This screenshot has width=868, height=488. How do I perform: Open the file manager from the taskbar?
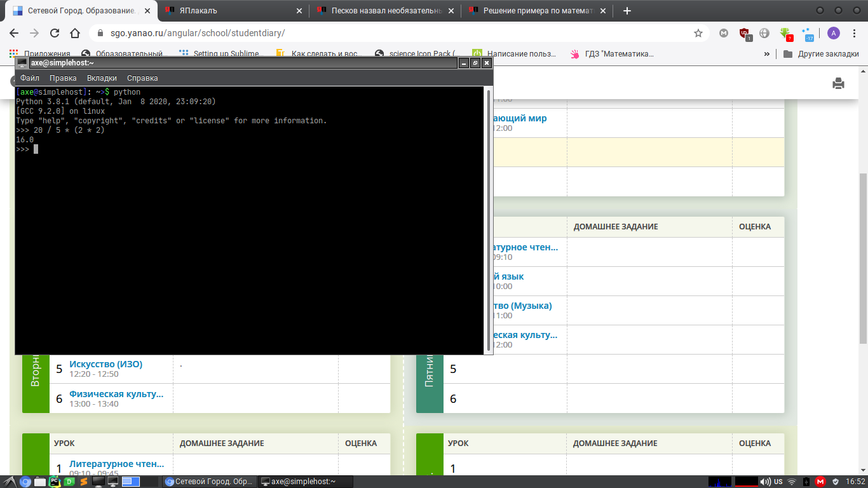(40, 482)
